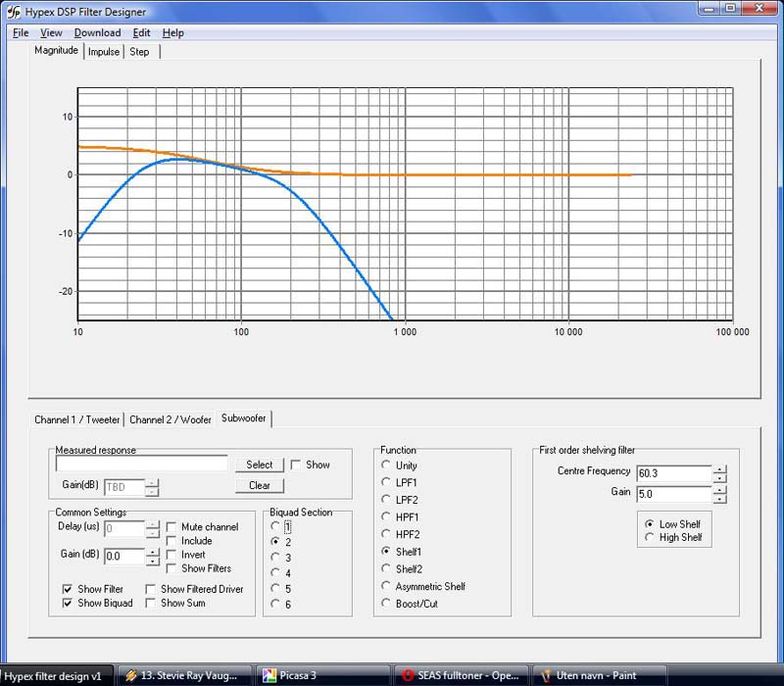784x686 pixels.
Task: Check the Show Filtered Driver checkbox
Action: (151, 589)
